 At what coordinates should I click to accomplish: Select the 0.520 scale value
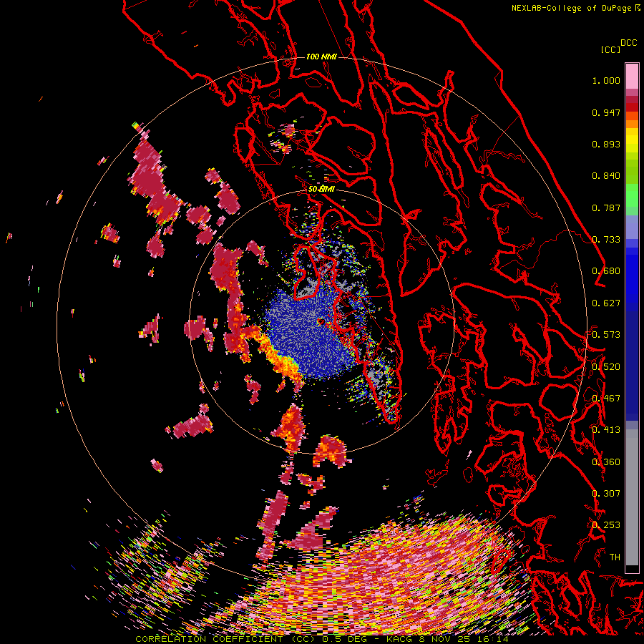click(x=606, y=367)
